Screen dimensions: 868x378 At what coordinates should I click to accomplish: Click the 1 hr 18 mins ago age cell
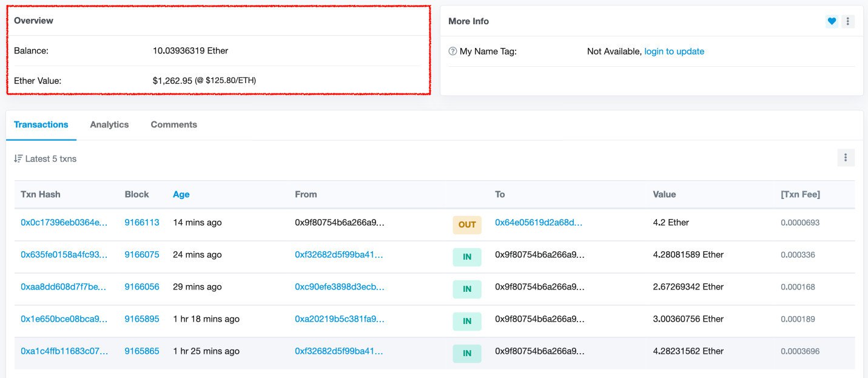206,319
